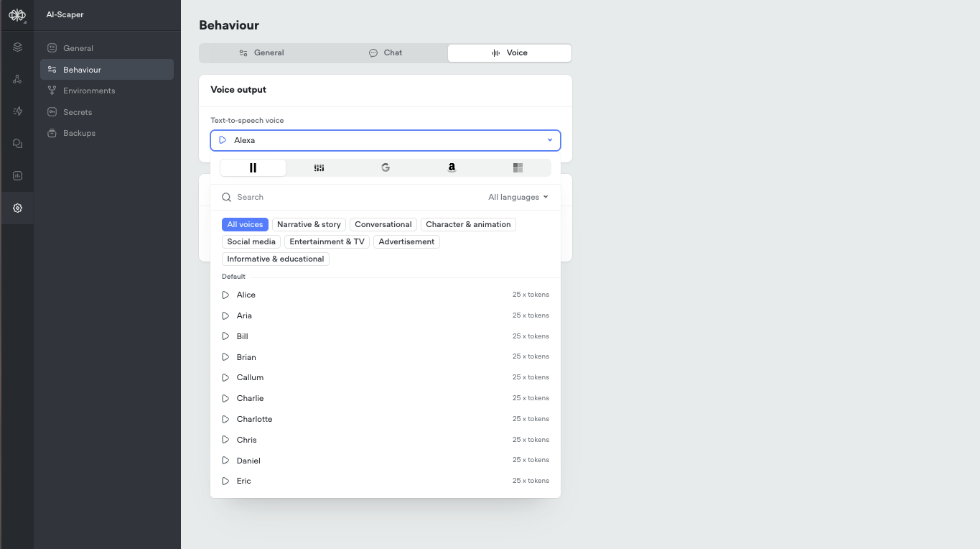Open the layers icon in the sidebar

(x=17, y=47)
